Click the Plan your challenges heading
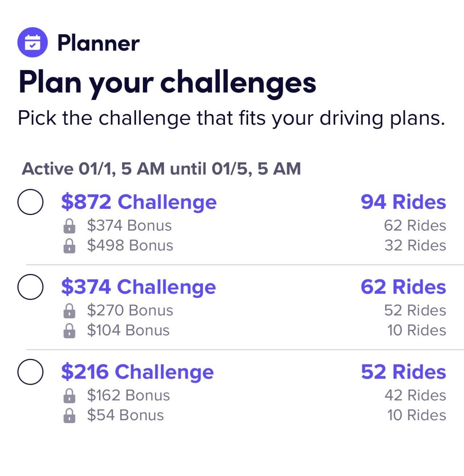The width and height of the screenshot is (464, 476). click(x=167, y=83)
